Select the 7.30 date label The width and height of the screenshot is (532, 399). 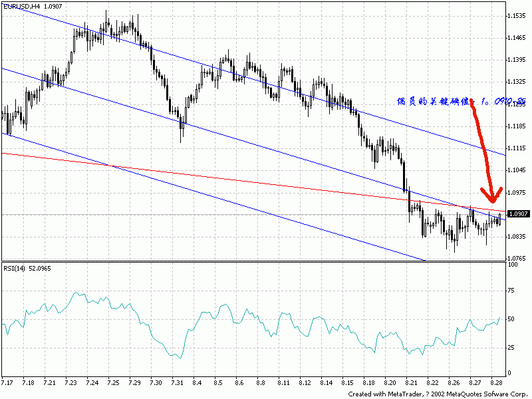point(156,383)
